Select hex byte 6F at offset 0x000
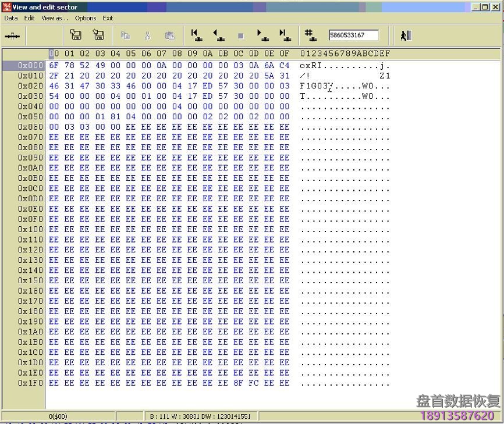Viewport: 504px width, 424px height. [x=54, y=66]
